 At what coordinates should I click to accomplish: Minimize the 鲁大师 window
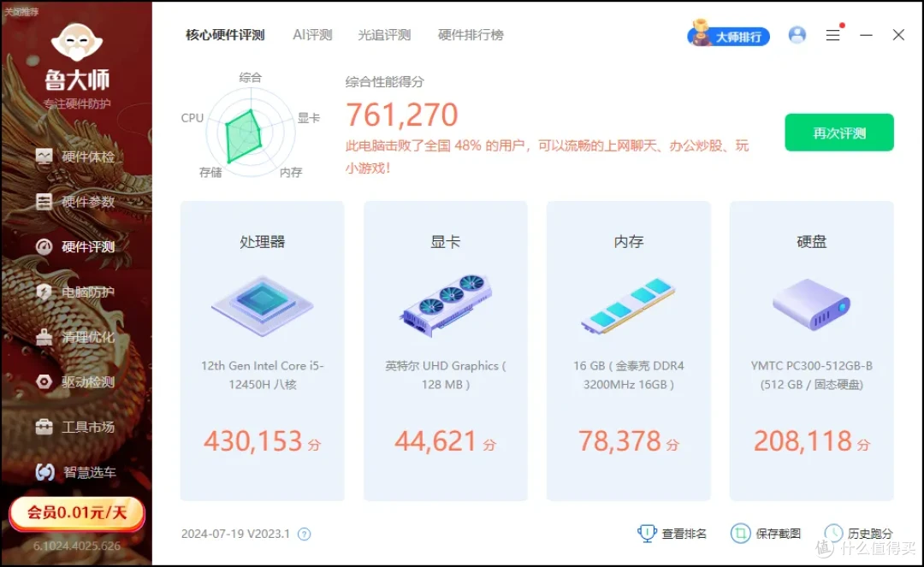tap(866, 35)
